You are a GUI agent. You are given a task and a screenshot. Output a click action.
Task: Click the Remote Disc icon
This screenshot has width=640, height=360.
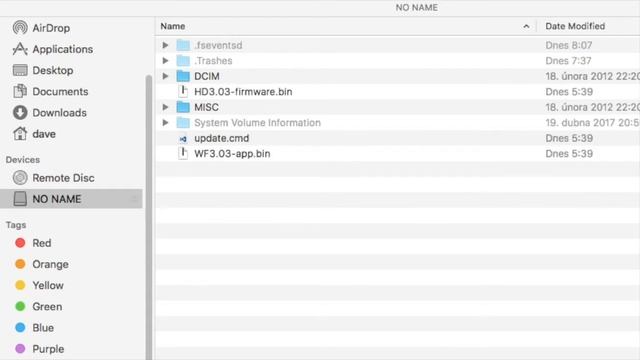(20, 178)
